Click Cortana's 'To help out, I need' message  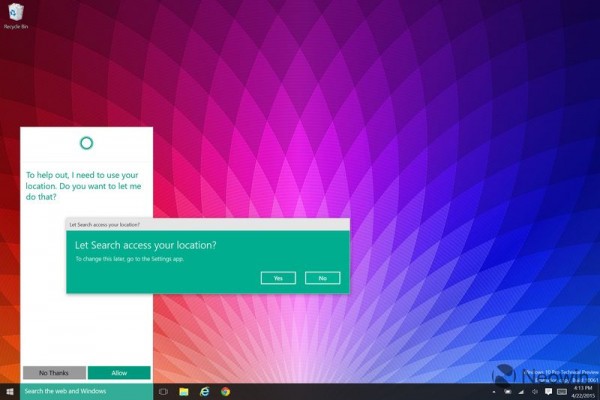tap(83, 186)
